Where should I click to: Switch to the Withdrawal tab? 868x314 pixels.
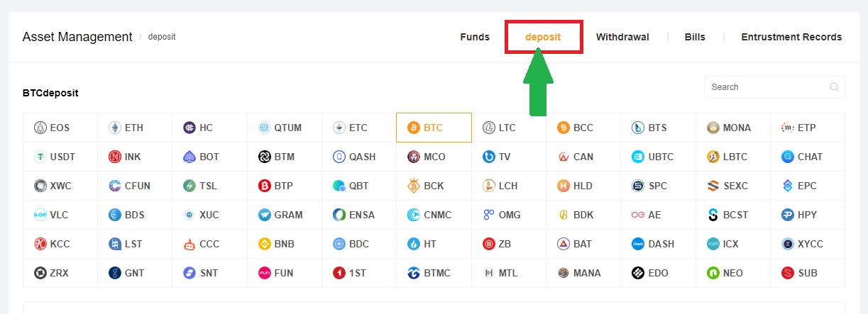click(x=622, y=37)
